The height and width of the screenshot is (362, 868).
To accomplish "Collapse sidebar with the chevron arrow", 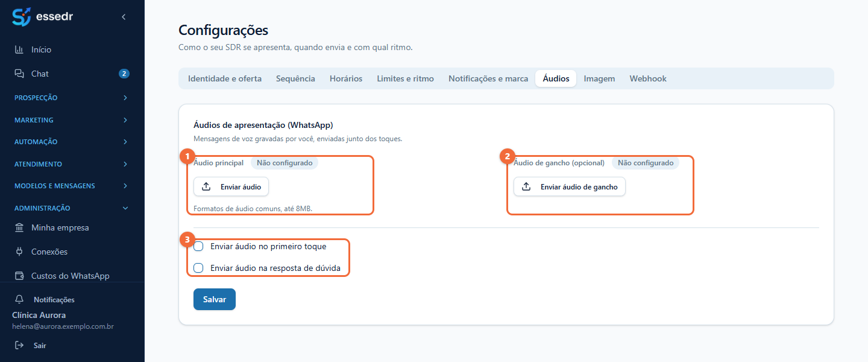I will tap(124, 17).
